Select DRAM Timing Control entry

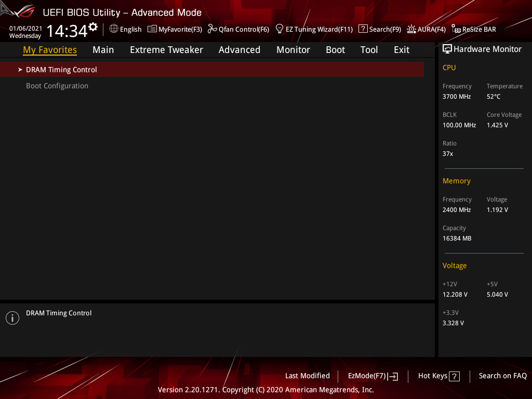pyautogui.click(x=212, y=70)
